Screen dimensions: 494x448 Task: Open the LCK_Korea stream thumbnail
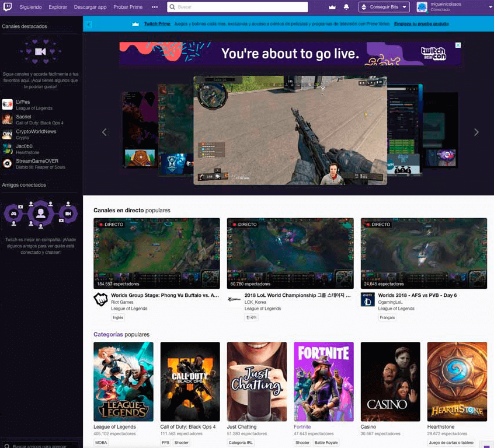pos(290,253)
